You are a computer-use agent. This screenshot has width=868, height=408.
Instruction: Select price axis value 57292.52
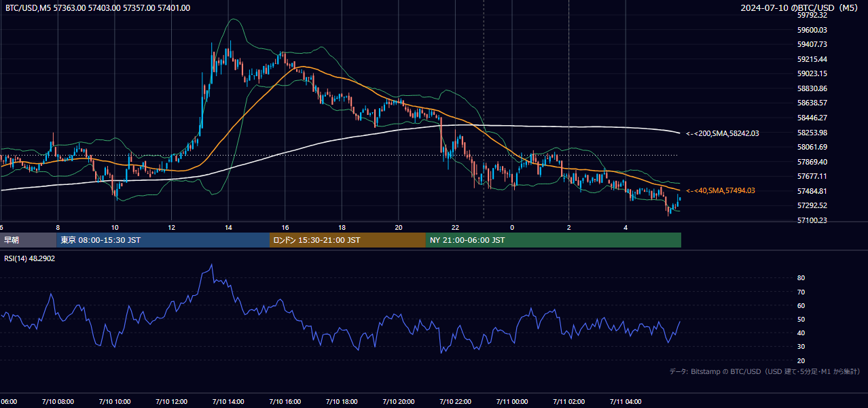(812, 205)
